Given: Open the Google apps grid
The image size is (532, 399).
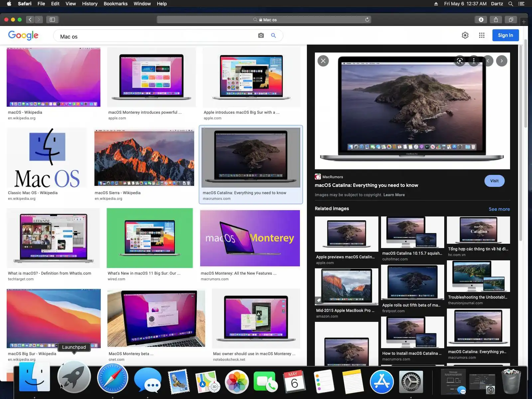Looking at the screenshot, I should point(482,35).
